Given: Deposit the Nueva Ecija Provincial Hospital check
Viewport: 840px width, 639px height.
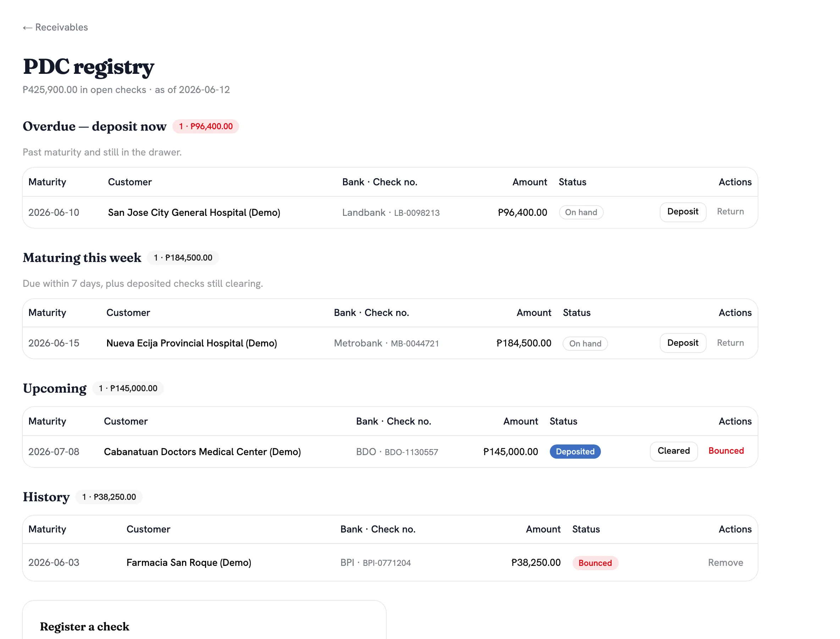Looking at the screenshot, I should tap(682, 343).
